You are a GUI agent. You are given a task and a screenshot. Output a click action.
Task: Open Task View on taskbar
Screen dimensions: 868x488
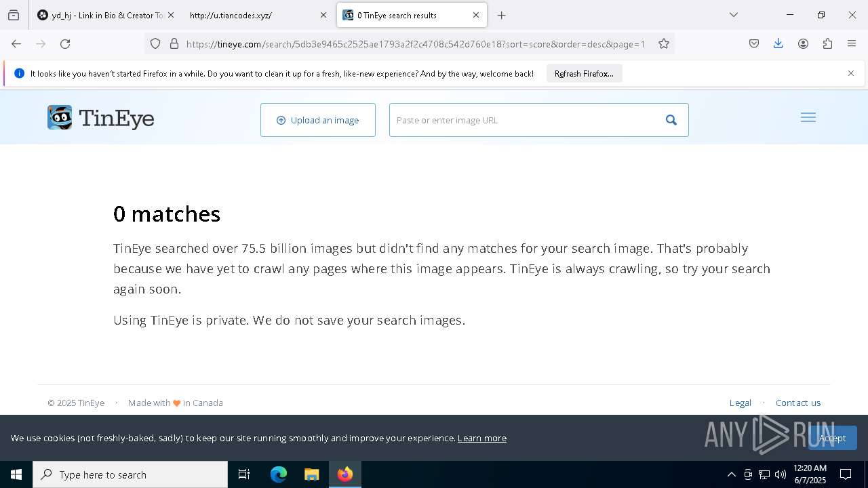244,474
